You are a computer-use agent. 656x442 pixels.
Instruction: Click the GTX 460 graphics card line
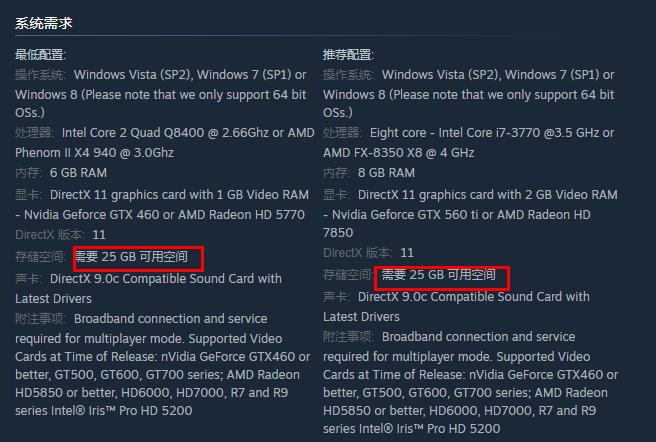pyautogui.click(x=160, y=214)
